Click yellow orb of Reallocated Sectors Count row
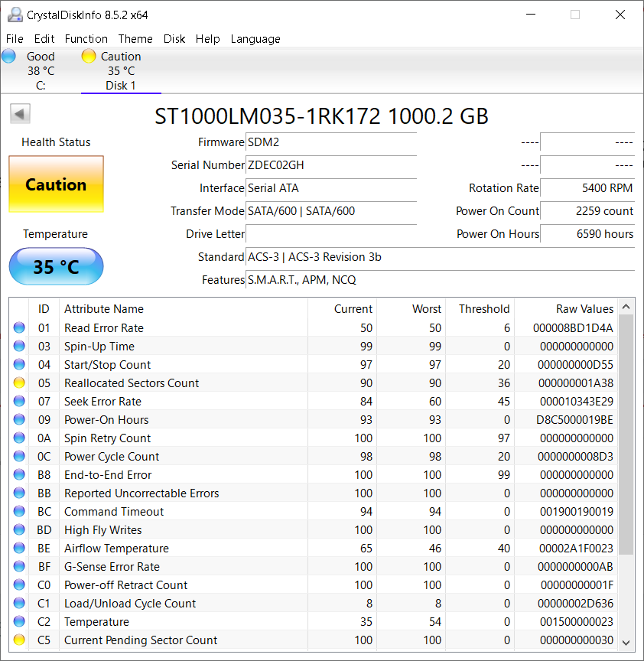This screenshot has width=644, height=661. [x=19, y=383]
